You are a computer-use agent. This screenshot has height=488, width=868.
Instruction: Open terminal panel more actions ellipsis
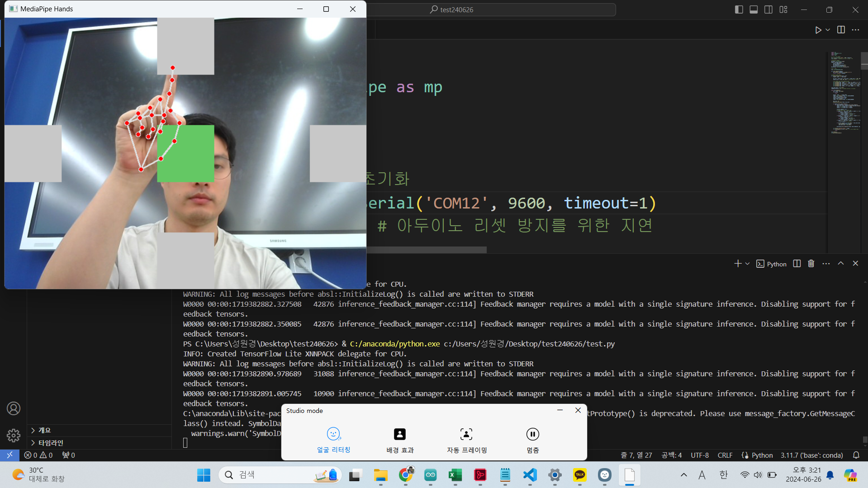[x=826, y=264]
